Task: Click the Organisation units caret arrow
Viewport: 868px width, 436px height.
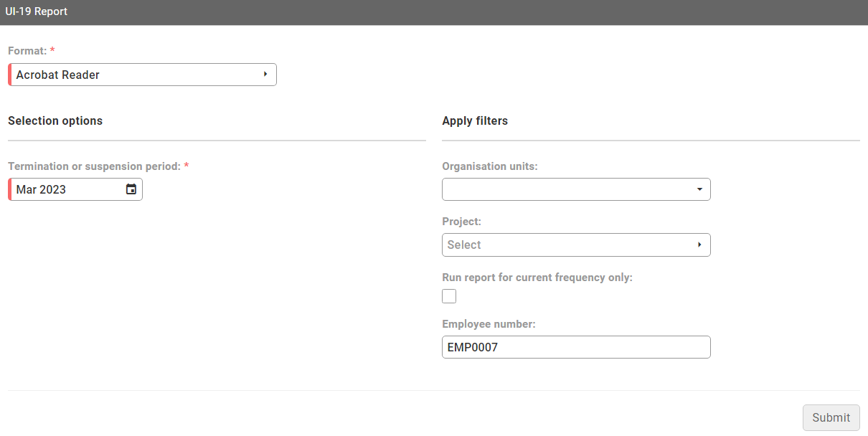Action: [699, 189]
